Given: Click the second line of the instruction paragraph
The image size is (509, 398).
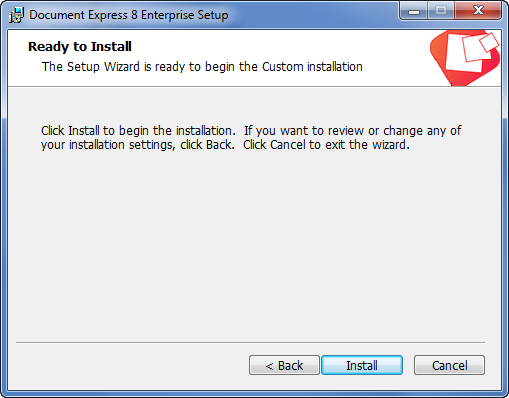Looking at the screenshot, I should click(225, 145).
